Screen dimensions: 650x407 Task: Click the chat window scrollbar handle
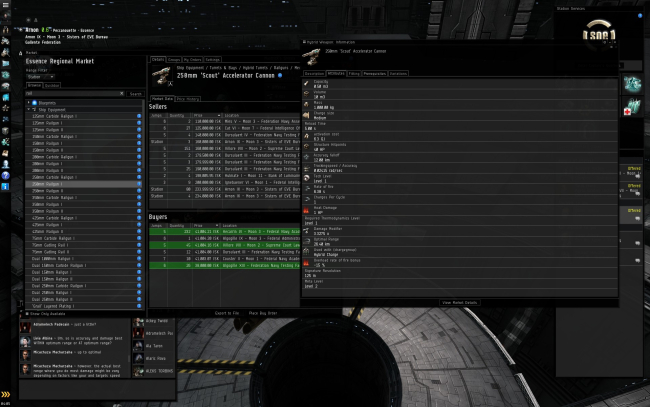coord(129,358)
